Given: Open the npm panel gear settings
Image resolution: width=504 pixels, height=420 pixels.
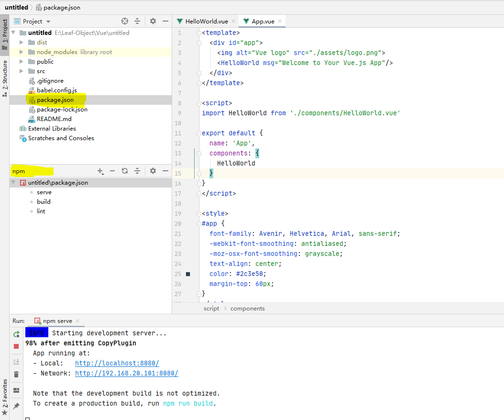Looking at the screenshot, I should (x=153, y=171).
